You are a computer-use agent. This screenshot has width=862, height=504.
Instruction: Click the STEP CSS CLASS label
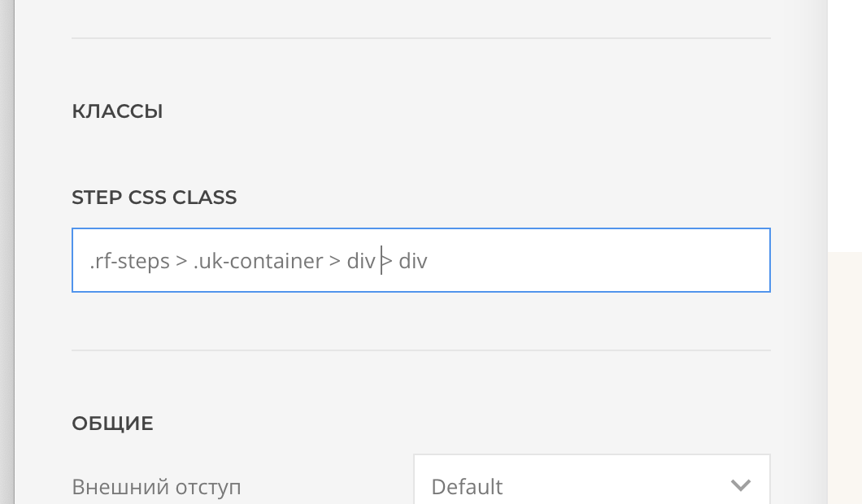[154, 198]
